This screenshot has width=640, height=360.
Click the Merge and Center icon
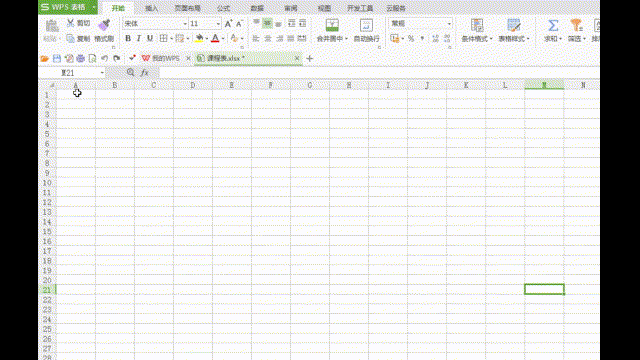(x=332, y=25)
